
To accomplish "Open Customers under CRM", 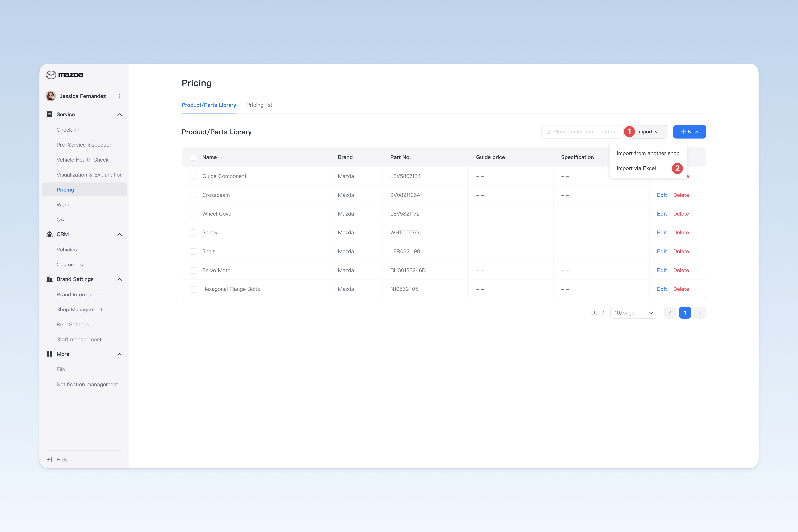I will [x=70, y=265].
